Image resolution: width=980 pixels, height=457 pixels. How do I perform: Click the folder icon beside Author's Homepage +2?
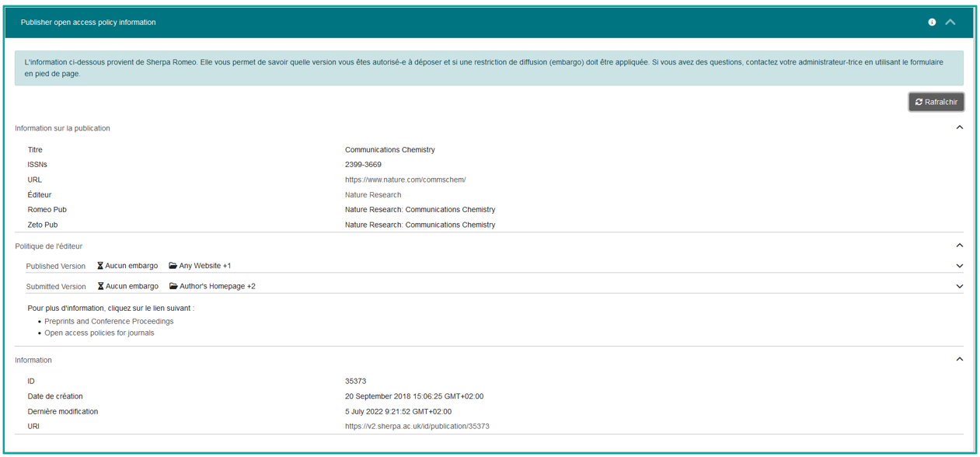[x=173, y=286]
